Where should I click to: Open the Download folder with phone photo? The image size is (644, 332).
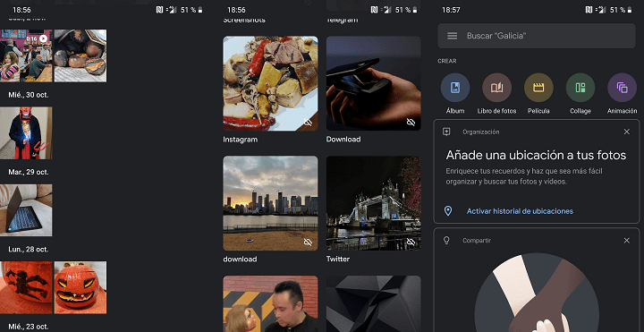point(373,83)
